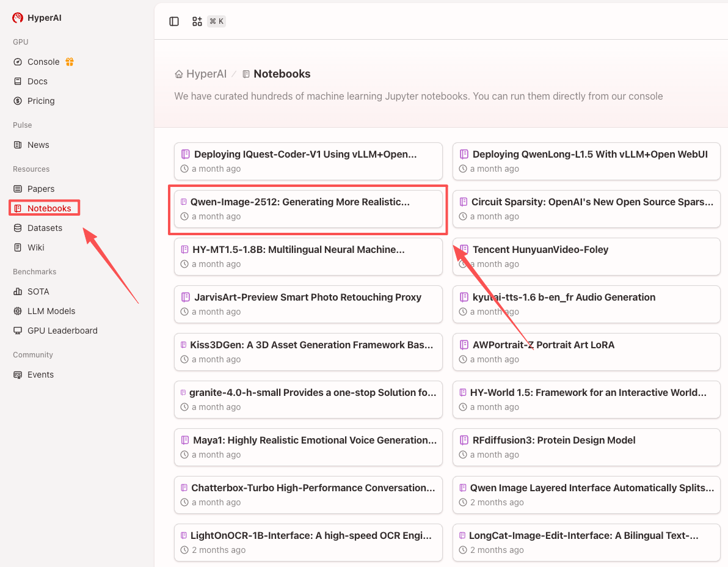Open the Qwen-Image-2512 notebook card
Screen dimensions: 728x567
coord(308,209)
